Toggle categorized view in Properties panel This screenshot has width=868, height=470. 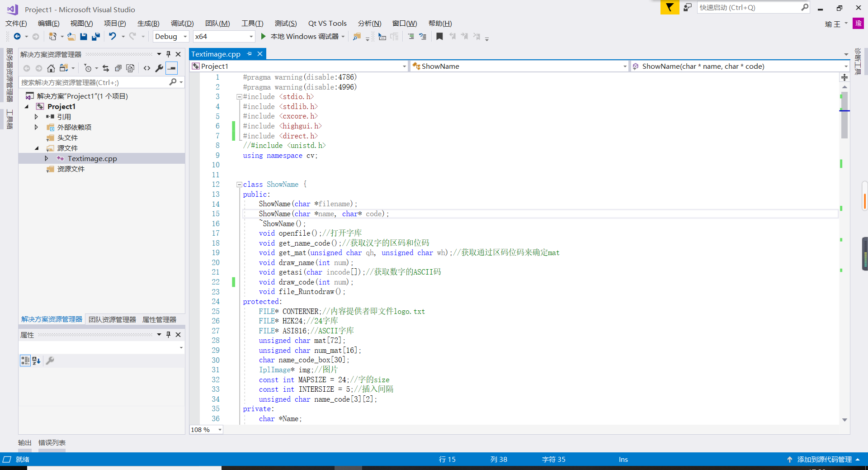25,361
